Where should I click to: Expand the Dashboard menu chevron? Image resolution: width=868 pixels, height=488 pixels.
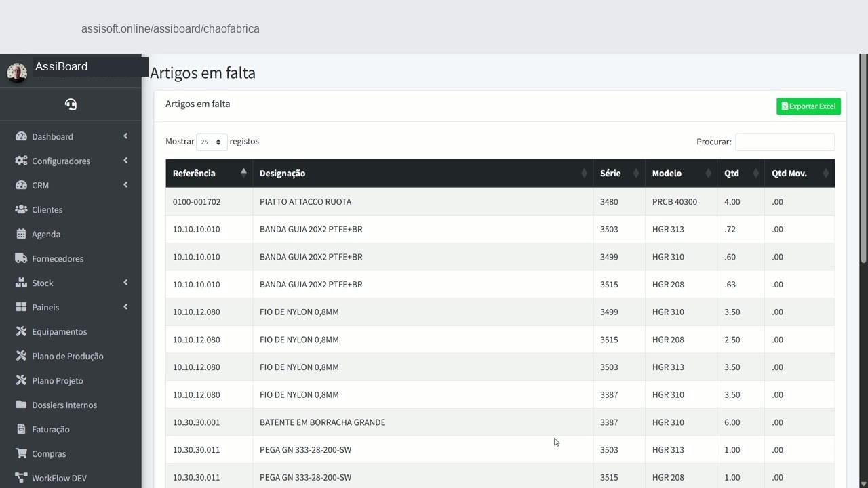(125, 136)
